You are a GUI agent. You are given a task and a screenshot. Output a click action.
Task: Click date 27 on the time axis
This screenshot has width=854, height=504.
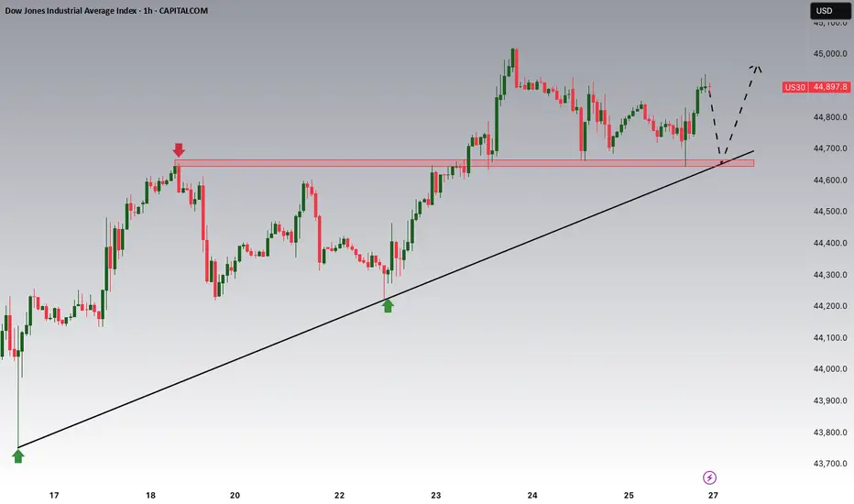(x=713, y=495)
